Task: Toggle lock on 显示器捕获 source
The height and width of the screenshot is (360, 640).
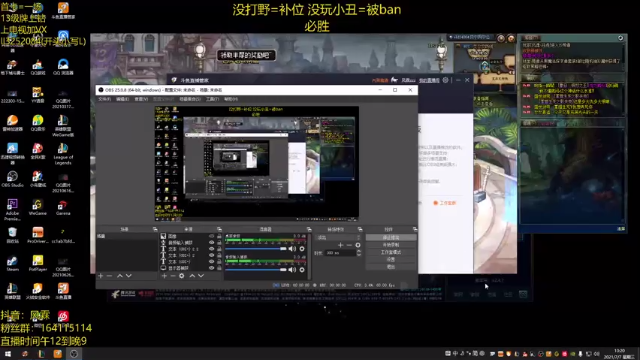Action: pos(219,268)
